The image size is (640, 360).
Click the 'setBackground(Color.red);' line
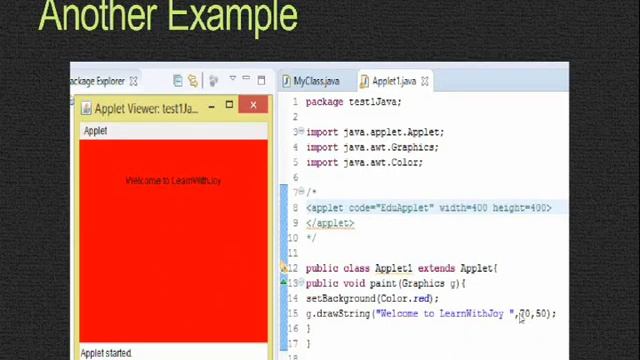[372, 299]
